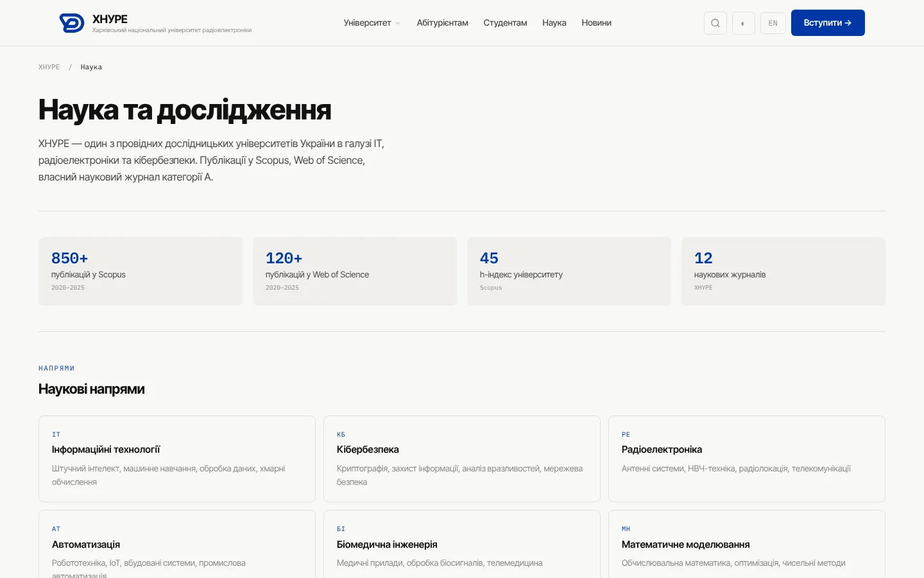The width and height of the screenshot is (924, 578).
Task: Click the ХНУРЕ logo icon
Action: [x=72, y=23]
